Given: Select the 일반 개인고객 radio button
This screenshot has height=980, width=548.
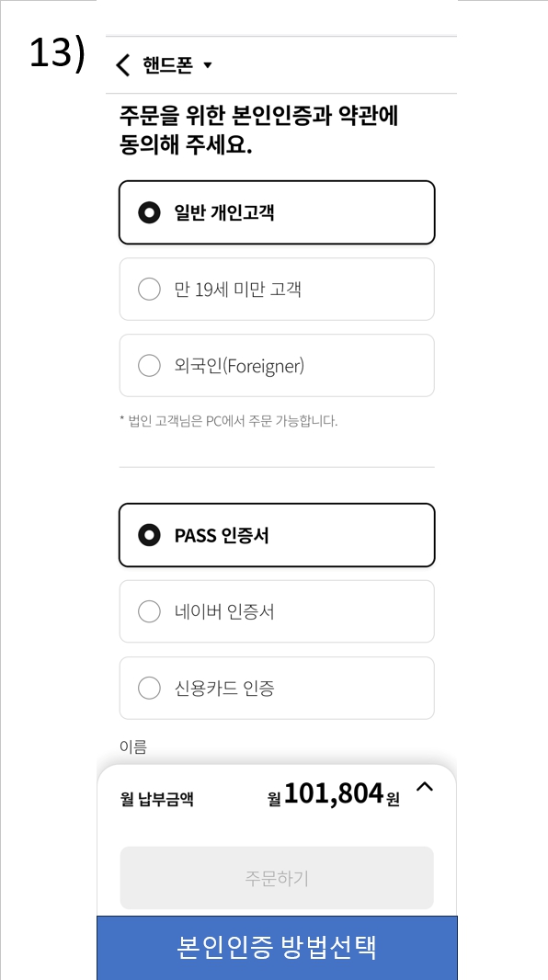Looking at the screenshot, I should coord(149,213).
